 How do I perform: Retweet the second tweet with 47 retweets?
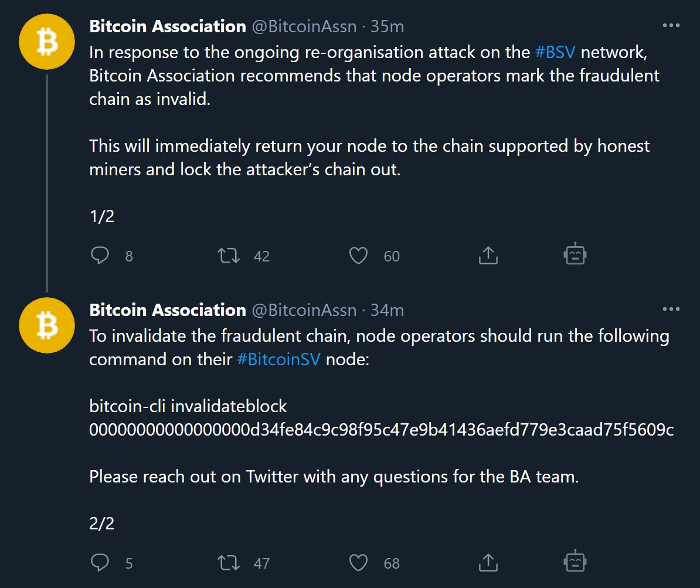[x=229, y=563]
